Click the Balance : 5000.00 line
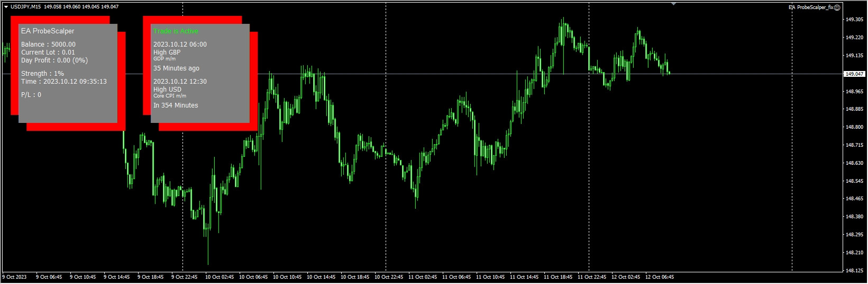The height and width of the screenshot is (284, 868). pos(48,45)
